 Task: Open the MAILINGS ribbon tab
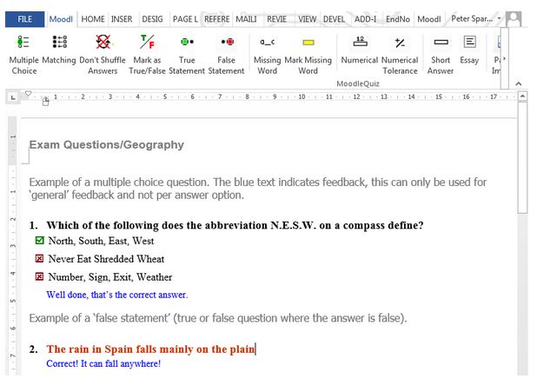[x=246, y=19]
